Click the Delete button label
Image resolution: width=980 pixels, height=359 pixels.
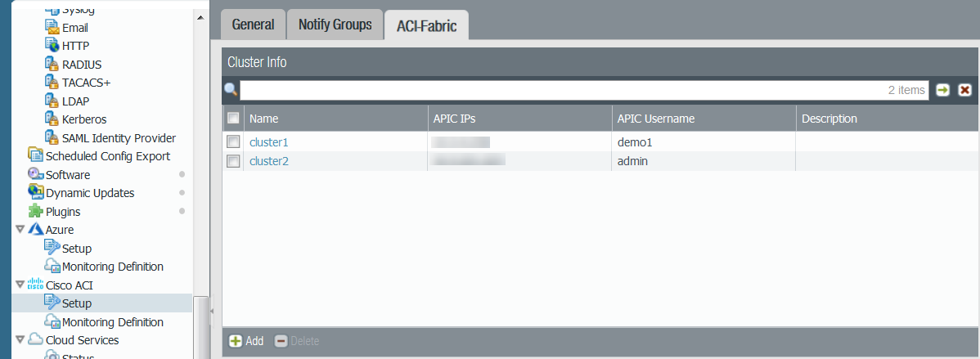click(x=305, y=341)
